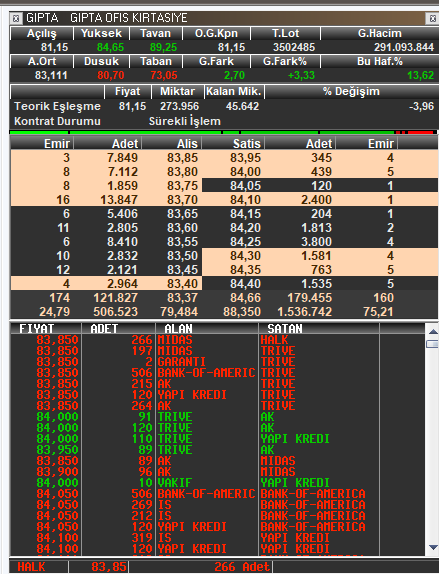Click the green-red buy/sell ratio bar
This screenshot has width=439, height=574.
click(x=223, y=132)
